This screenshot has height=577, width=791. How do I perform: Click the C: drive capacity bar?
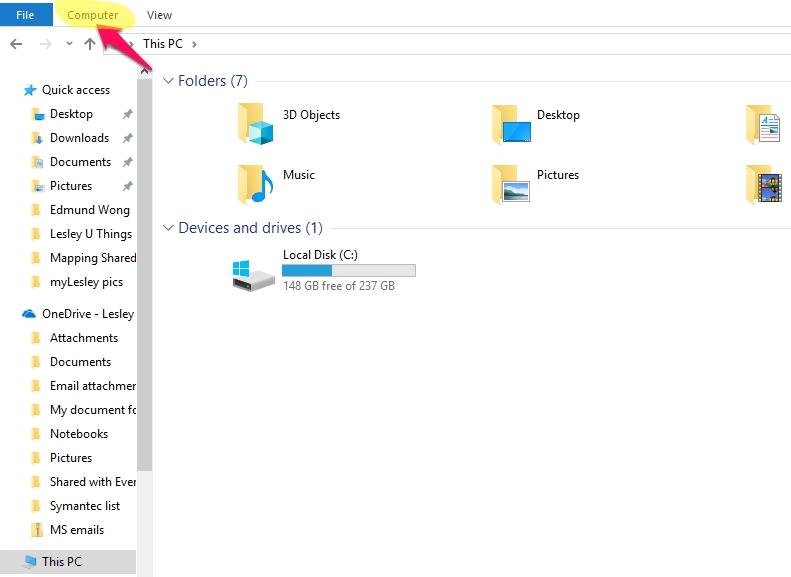349,271
